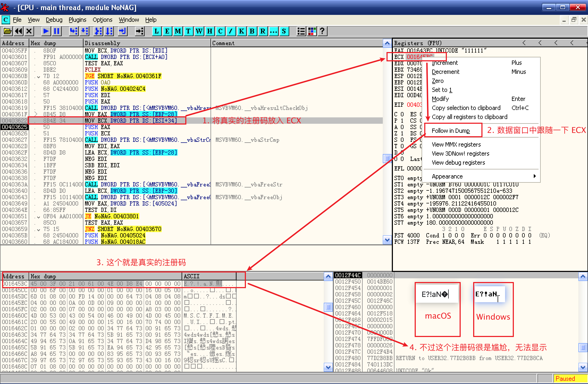Open Memory map with M button
Screen dimensions: 588x384
click(x=178, y=31)
